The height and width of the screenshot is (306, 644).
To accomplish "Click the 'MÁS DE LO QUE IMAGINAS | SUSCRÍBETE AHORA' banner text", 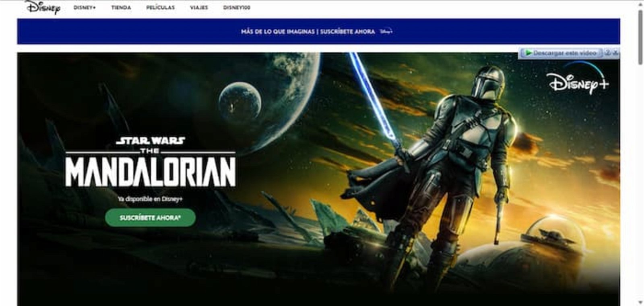I will [x=308, y=31].
